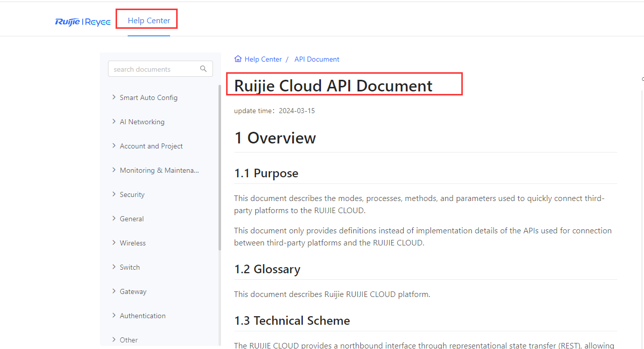Expand the Authentication chevron
This screenshot has height=349, width=644.
tap(114, 316)
